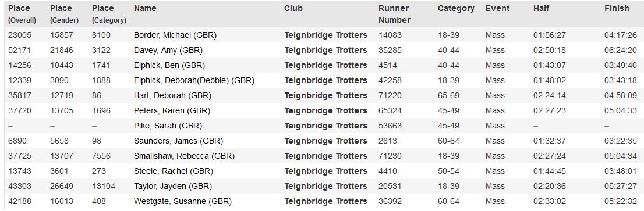Select Elphick, Ben (GBR) result
Screen dimensions: 644x211
tap(169, 66)
